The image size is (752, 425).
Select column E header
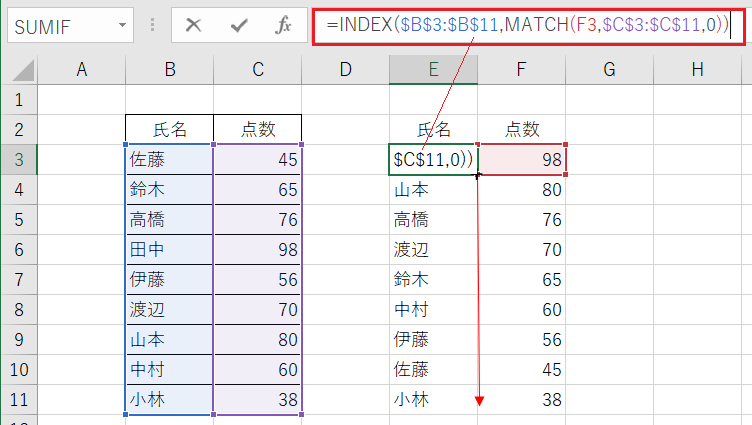(x=434, y=70)
